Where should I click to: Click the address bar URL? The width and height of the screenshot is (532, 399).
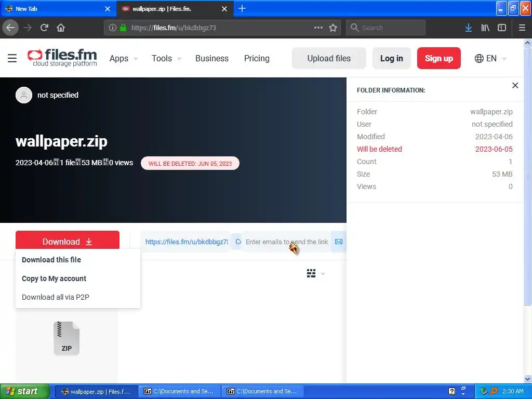pos(174,28)
